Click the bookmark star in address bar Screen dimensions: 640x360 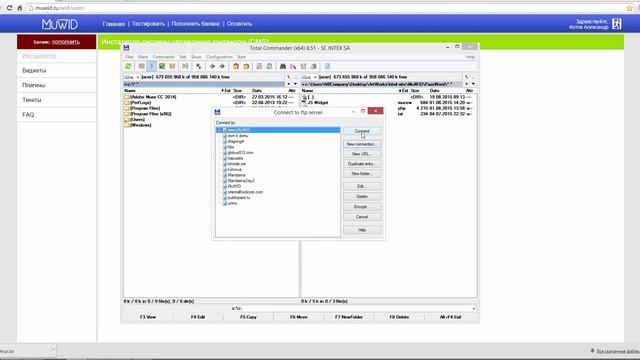(x=629, y=8)
